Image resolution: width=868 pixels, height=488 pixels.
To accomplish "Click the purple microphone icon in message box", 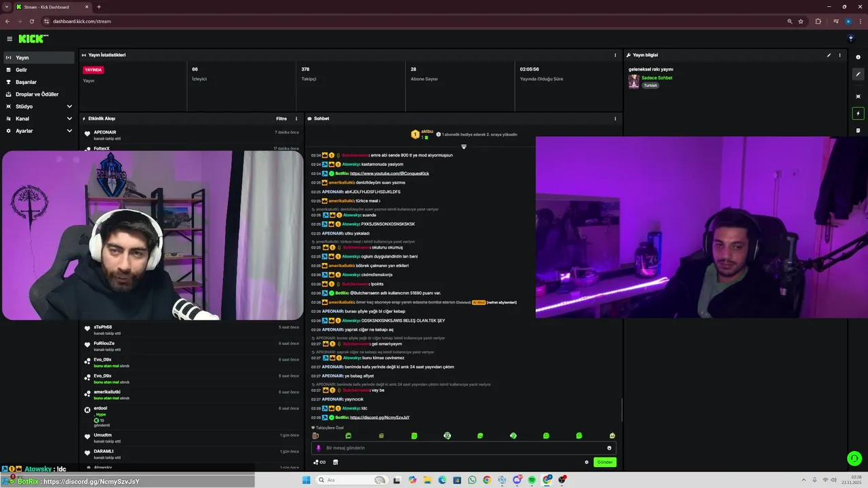I will tap(319, 448).
